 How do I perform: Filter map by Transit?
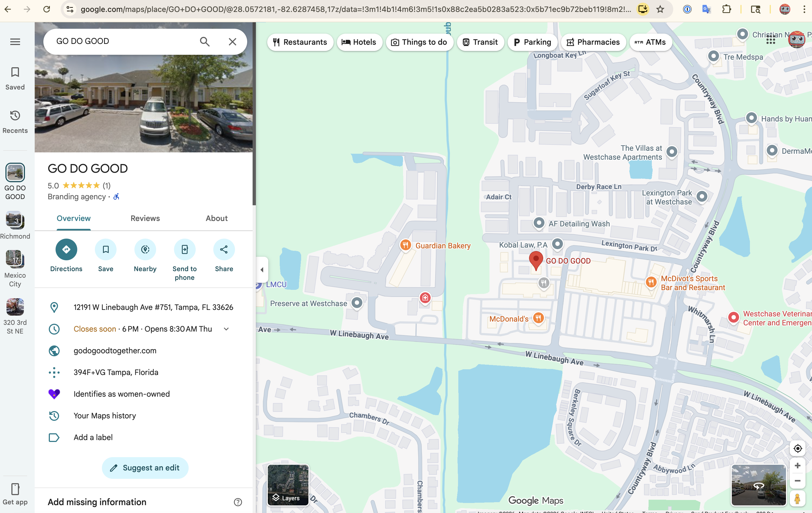480,42
